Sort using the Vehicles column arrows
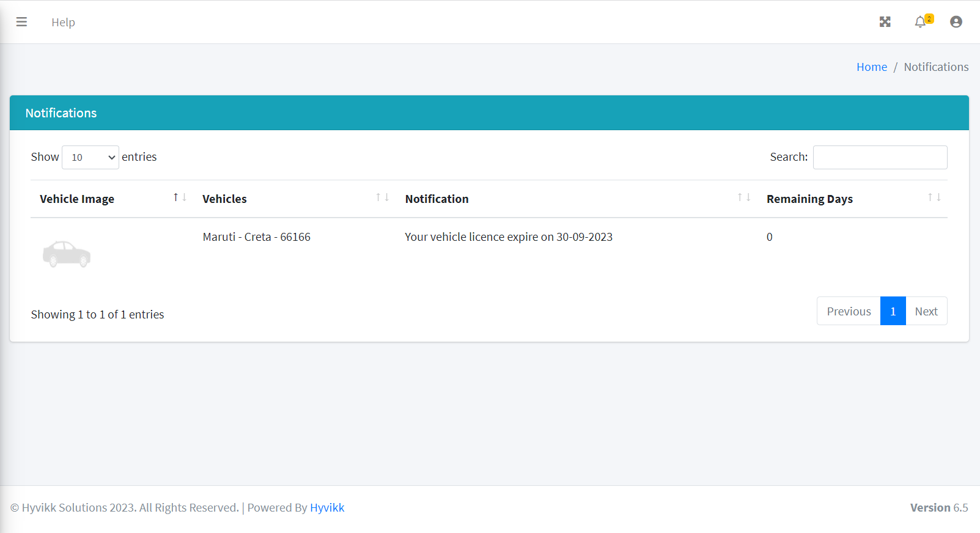980x533 pixels. point(383,197)
